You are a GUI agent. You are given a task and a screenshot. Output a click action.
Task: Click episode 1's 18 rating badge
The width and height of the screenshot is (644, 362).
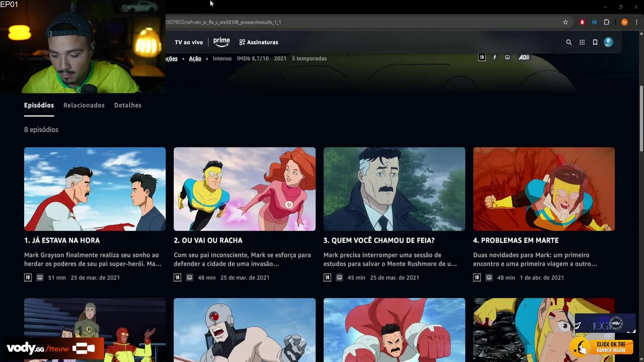click(28, 278)
